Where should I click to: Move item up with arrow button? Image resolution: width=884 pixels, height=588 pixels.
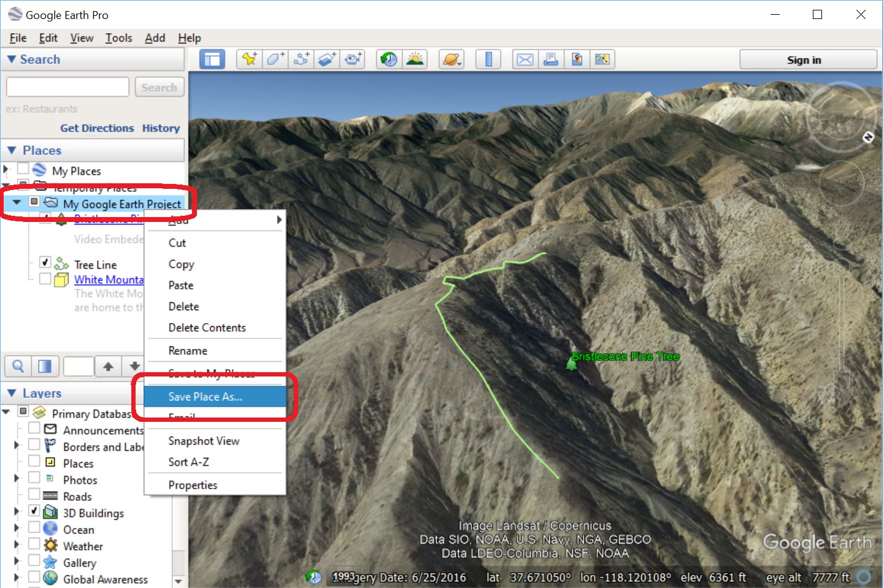coord(108,366)
